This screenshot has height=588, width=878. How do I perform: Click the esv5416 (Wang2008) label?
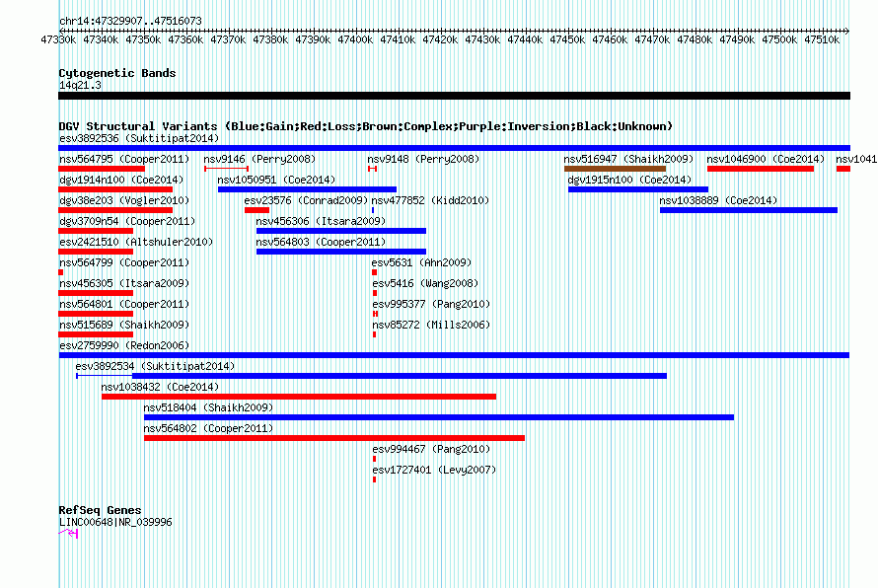[x=425, y=283]
